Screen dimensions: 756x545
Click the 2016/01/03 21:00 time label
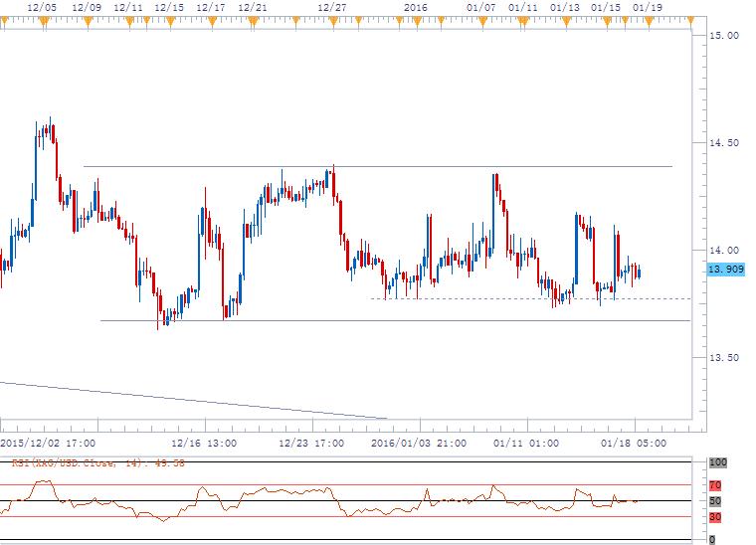(x=419, y=443)
